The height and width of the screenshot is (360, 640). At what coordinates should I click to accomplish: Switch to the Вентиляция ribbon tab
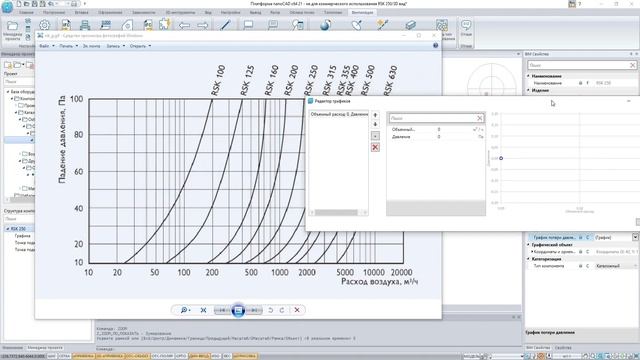pos(362,13)
